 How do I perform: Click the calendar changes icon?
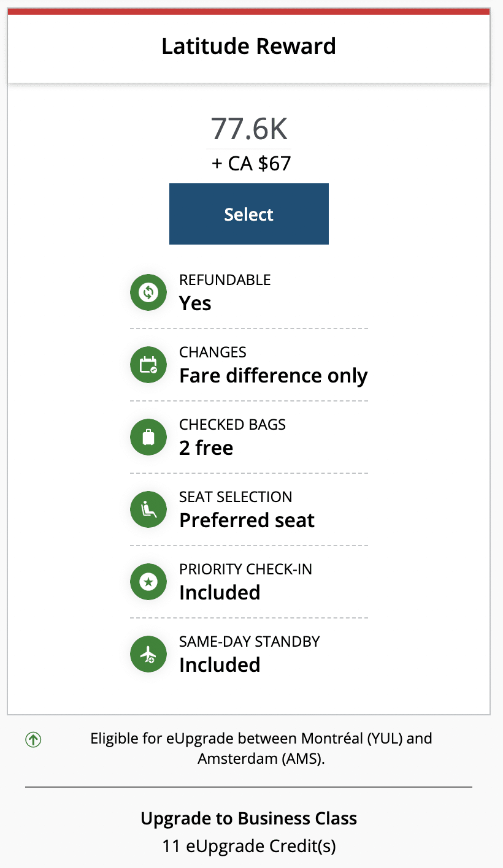148,365
